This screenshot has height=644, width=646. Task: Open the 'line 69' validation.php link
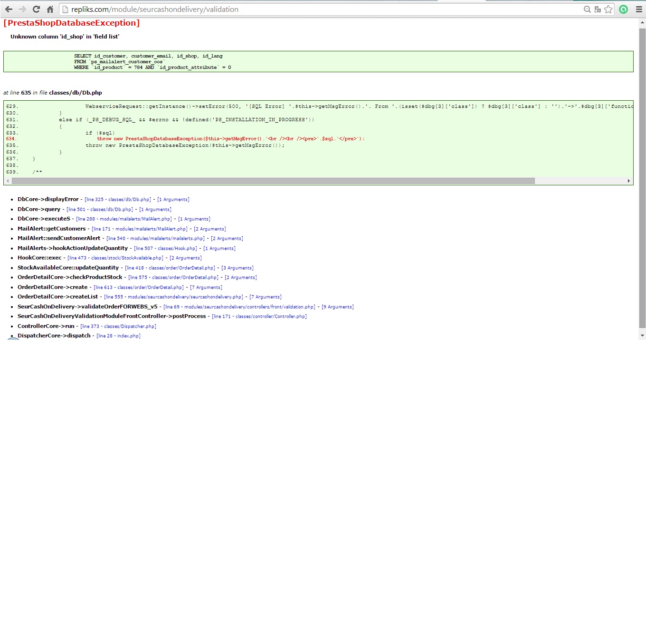tap(239, 307)
